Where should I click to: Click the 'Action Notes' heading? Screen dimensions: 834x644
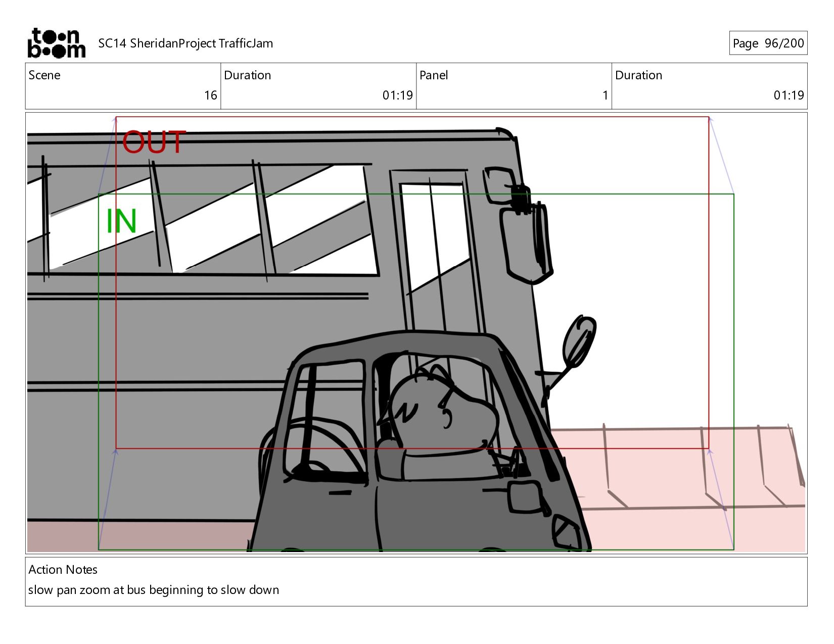(x=63, y=570)
